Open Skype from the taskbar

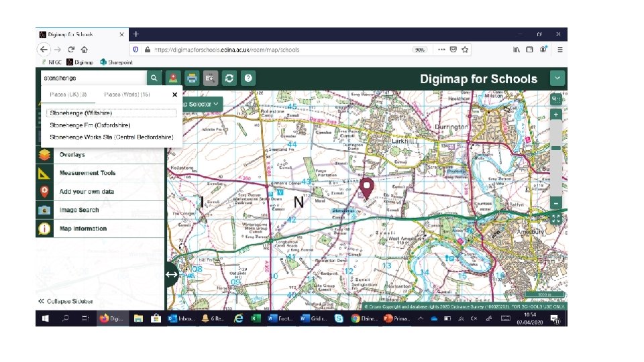pos(339,318)
